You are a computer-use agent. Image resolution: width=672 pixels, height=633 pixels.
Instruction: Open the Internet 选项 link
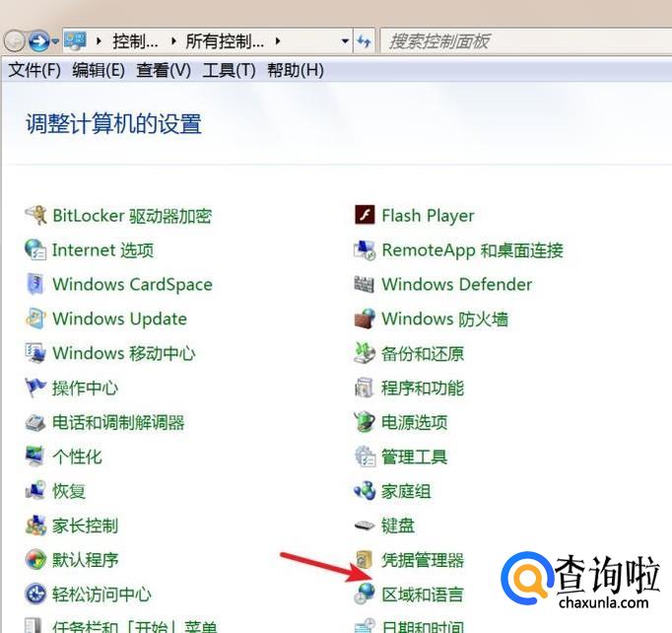[102, 250]
